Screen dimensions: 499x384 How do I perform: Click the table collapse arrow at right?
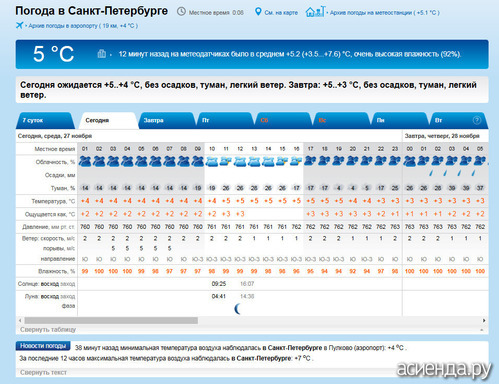[x=482, y=330]
